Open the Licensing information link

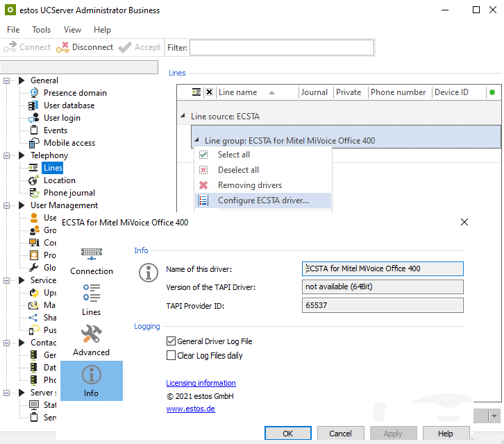tap(201, 383)
